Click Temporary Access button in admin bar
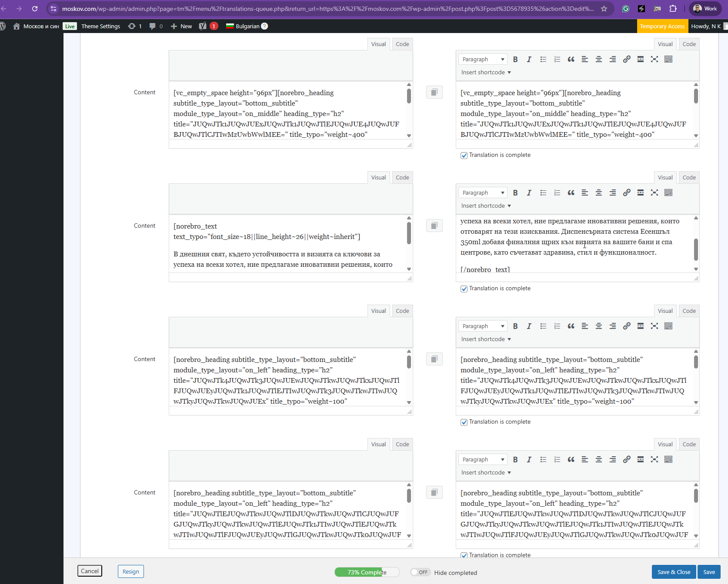This screenshot has width=728, height=584. tap(662, 26)
